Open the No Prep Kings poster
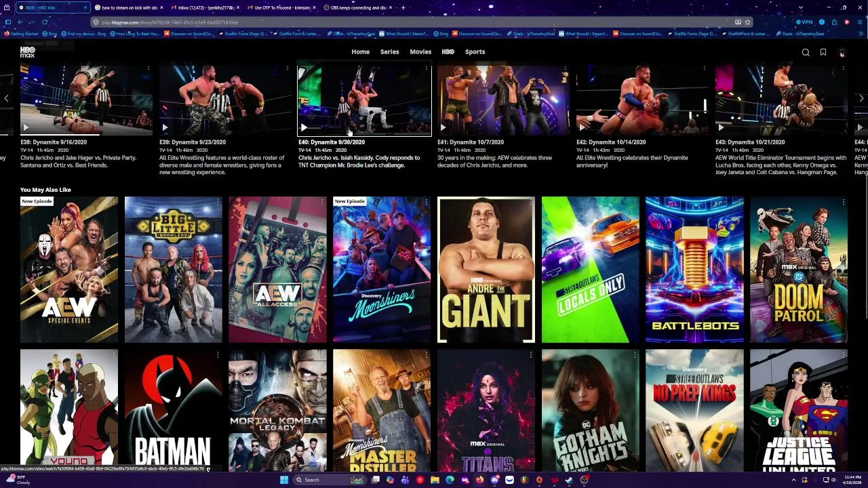 tap(694, 410)
